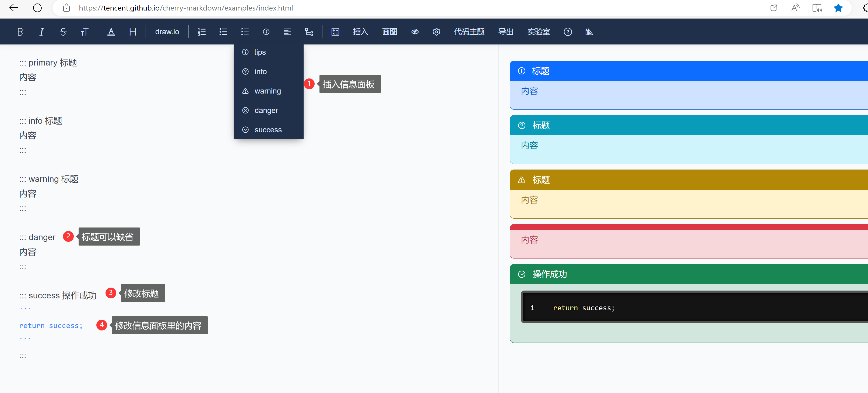Open the draw.io editor
The image size is (868, 393).
(x=167, y=31)
